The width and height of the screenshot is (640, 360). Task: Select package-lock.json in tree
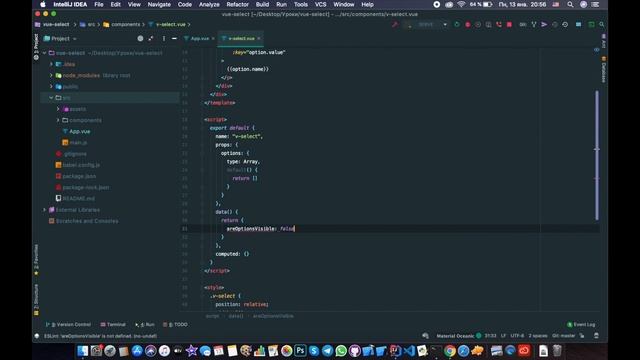click(86, 187)
